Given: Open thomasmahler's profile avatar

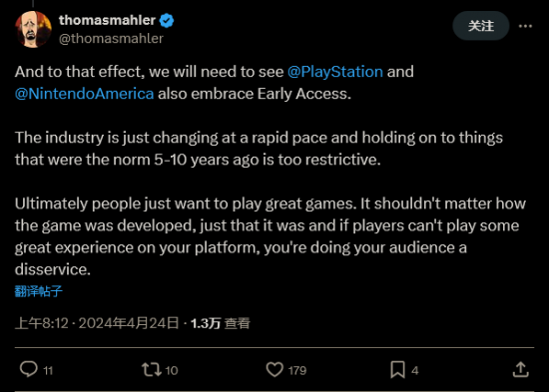Looking at the screenshot, I should point(33,29).
